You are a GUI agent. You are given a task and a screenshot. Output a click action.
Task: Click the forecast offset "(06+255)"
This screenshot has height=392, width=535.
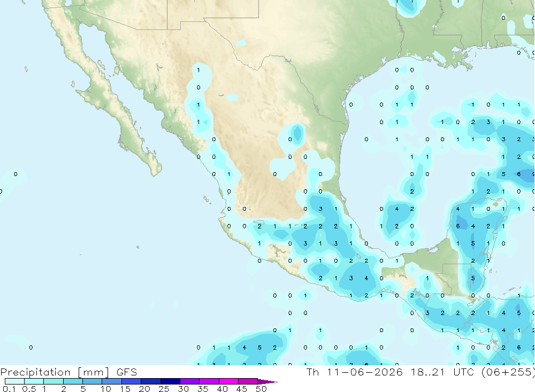[x=508, y=372]
